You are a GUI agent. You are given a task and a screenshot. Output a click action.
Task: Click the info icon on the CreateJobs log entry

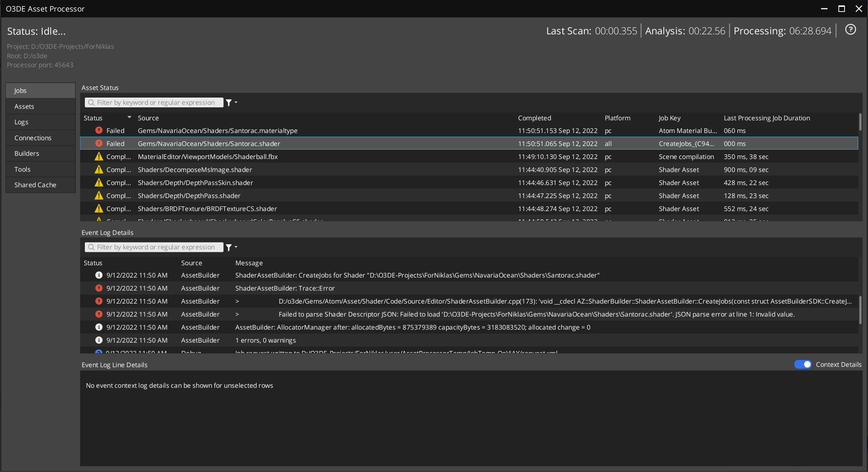[x=99, y=275]
